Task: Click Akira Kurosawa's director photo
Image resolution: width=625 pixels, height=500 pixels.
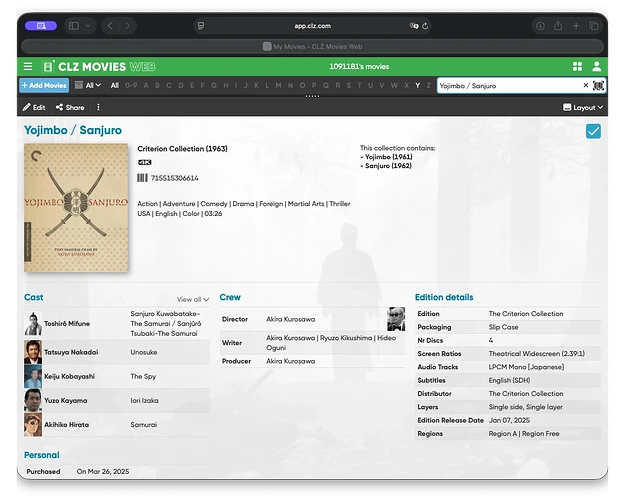Action: click(x=396, y=319)
